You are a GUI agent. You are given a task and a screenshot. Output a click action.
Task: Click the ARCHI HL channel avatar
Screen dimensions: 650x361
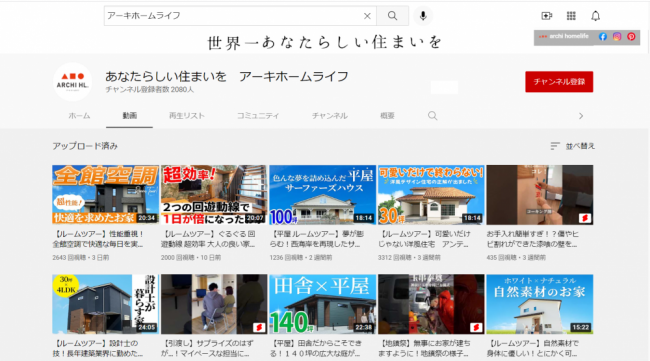(x=73, y=82)
